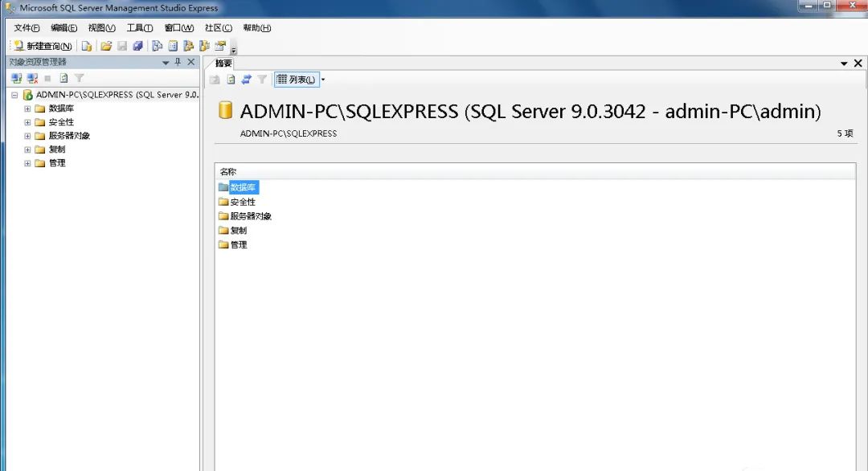Image resolution: width=868 pixels, height=471 pixels.
Task: Select 复制 folder in Object Explorer tree
Action: tap(57, 149)
